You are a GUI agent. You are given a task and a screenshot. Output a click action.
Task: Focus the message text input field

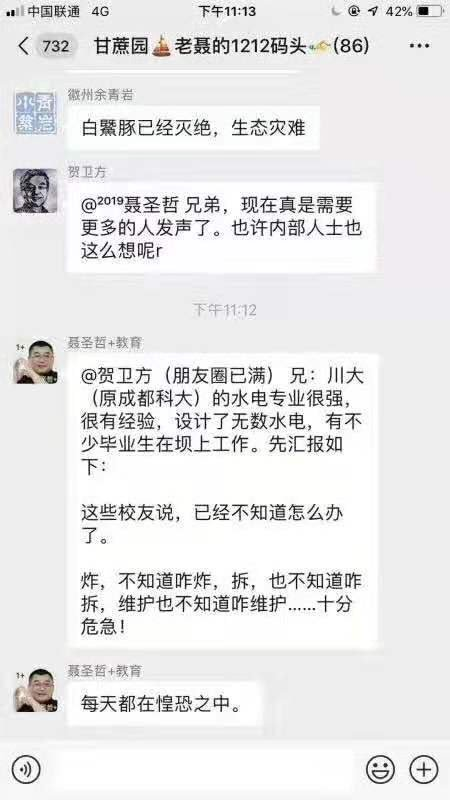click(203, 770)
